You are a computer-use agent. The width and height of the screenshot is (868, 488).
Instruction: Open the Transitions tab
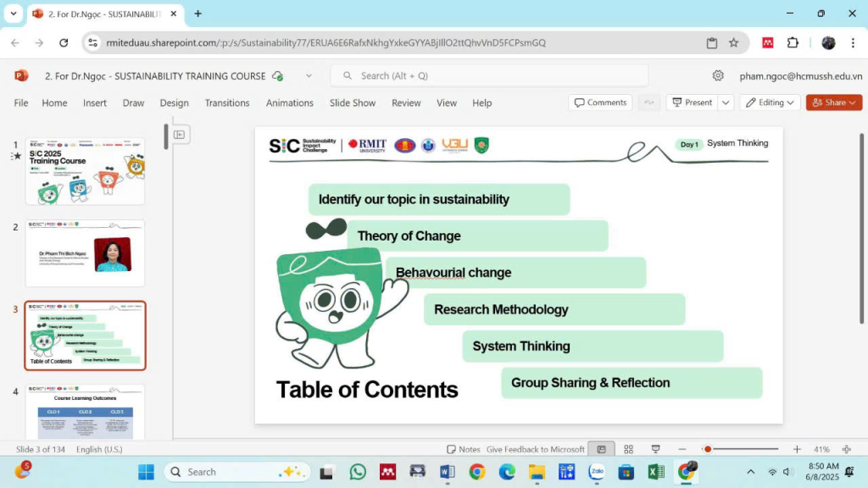coord(227,103)
